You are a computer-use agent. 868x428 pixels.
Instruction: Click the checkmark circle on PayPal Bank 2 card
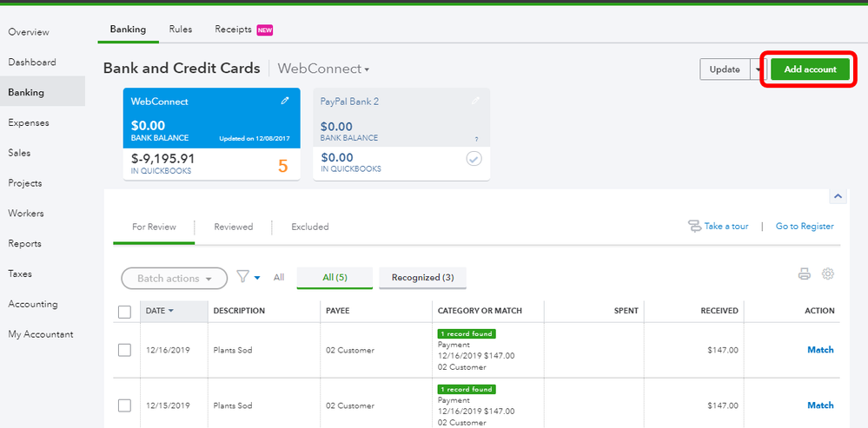474,159
